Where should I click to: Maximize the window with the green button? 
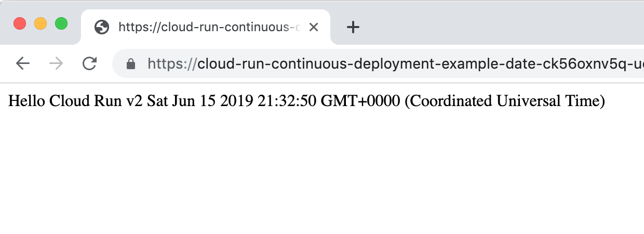pos(61,24)
